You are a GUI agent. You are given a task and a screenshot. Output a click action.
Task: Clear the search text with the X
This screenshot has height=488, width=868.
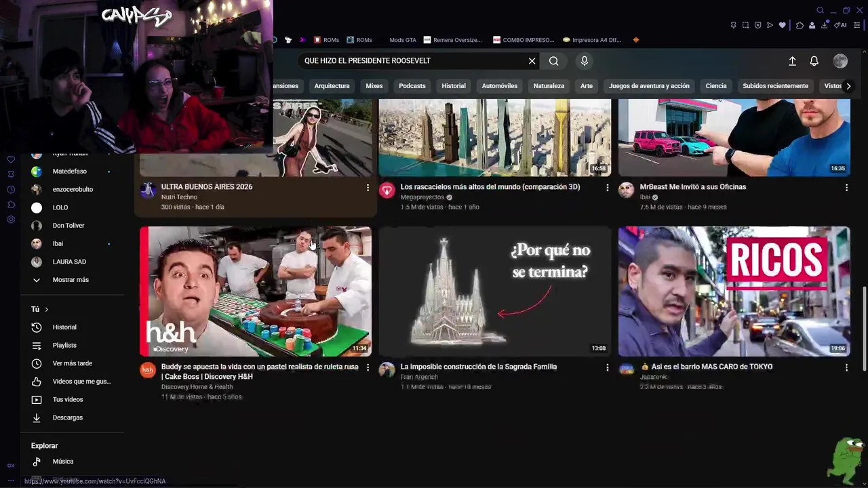[532, 61]
